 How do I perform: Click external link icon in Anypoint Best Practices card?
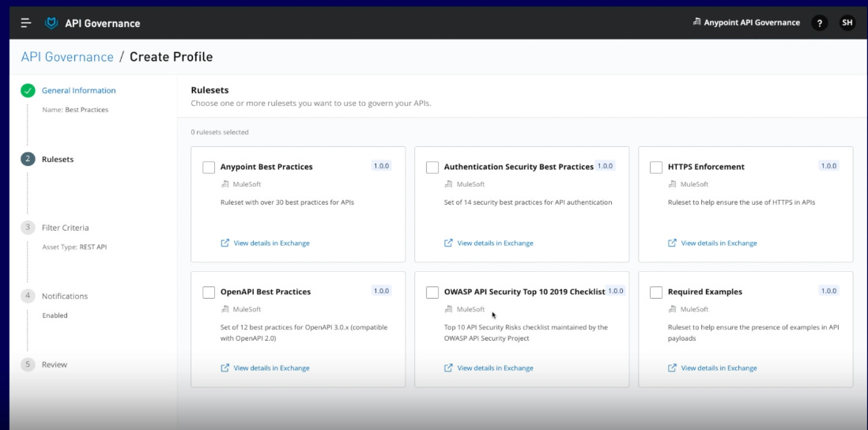click(225, 243)
